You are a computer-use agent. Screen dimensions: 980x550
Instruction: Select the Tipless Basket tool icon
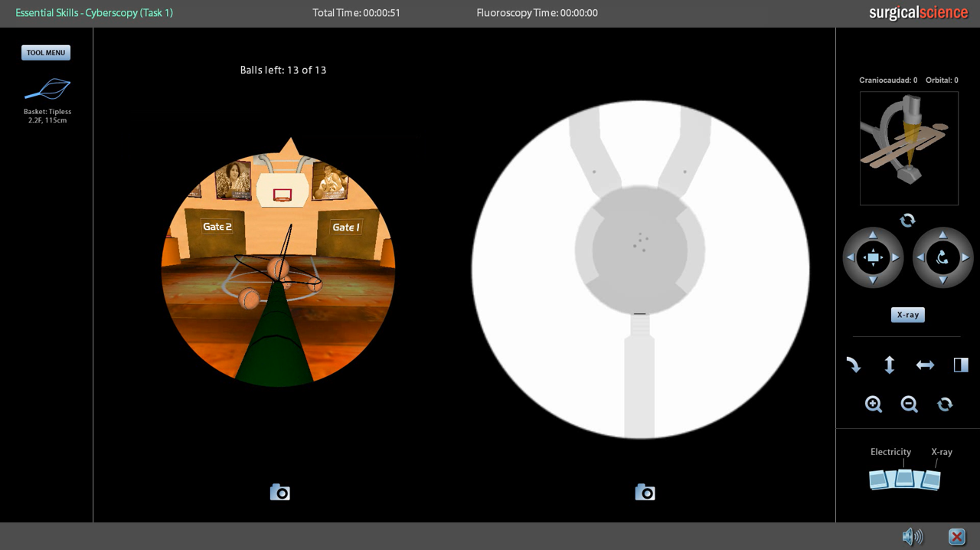(x=47, y=90)
